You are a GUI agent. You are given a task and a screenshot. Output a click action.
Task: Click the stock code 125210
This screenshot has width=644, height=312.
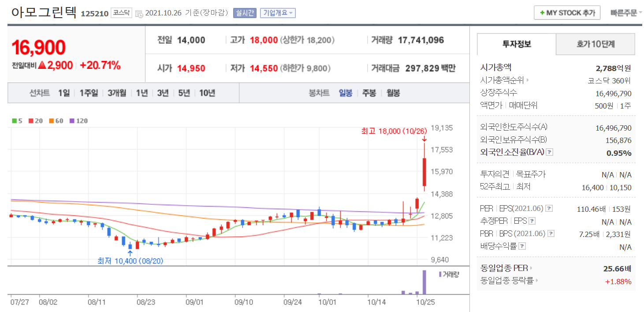(94, 14)
